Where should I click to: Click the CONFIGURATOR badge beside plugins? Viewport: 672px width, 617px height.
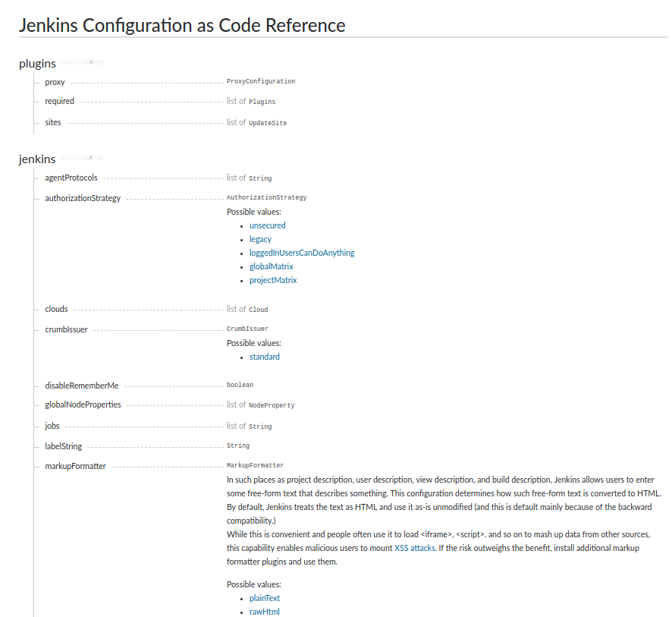(x=81, y=62)
